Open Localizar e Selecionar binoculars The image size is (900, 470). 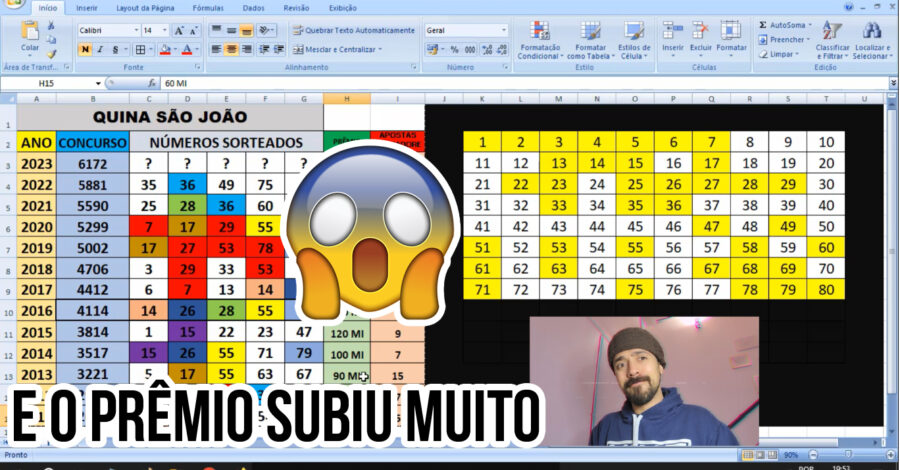(x=872, y=40)
